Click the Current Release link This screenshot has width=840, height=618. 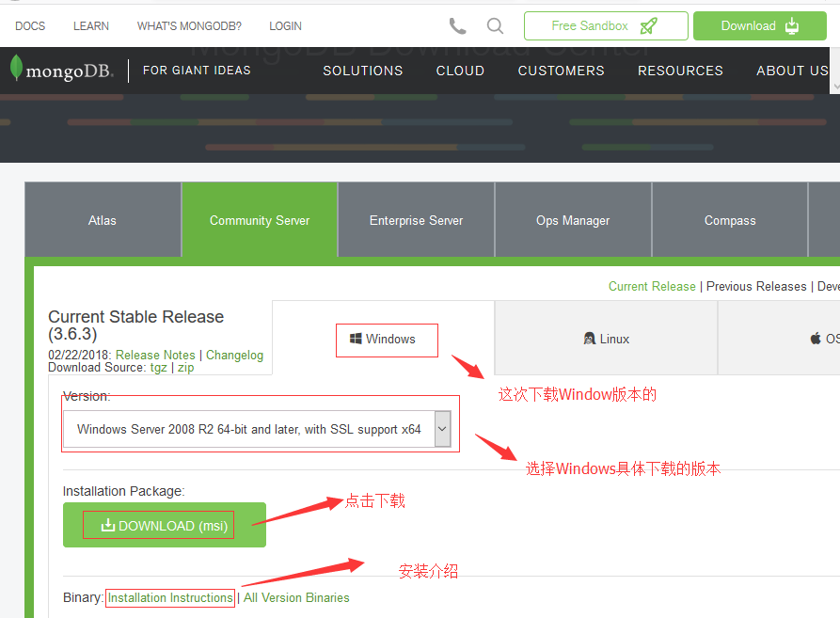pyautogui.click(x=652, y=287)
